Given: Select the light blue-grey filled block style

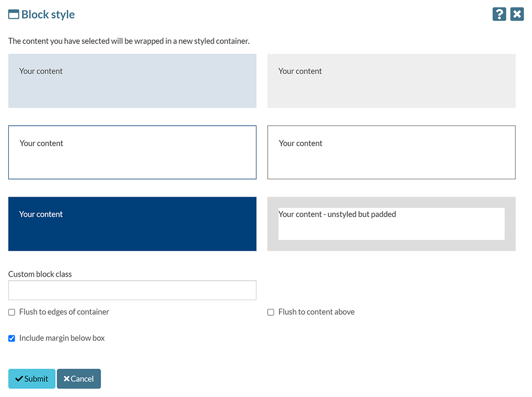Looking at the screenshot, I should (x=132, y=81).
